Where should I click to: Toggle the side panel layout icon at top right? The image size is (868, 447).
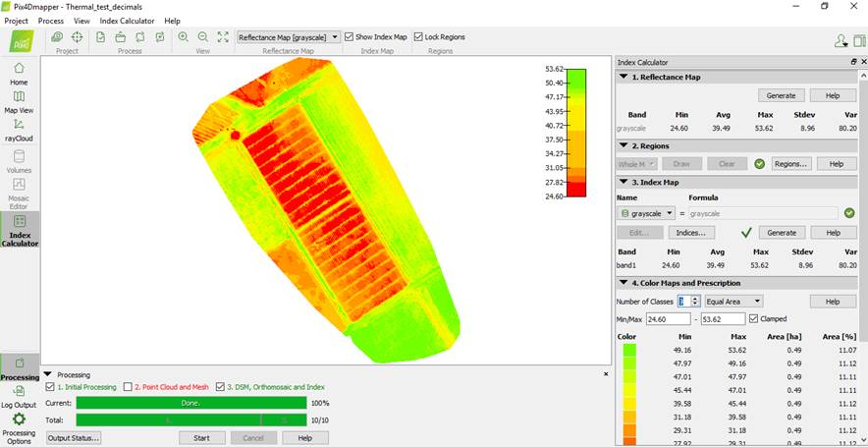pyautogui.click(x=860, y=40)
